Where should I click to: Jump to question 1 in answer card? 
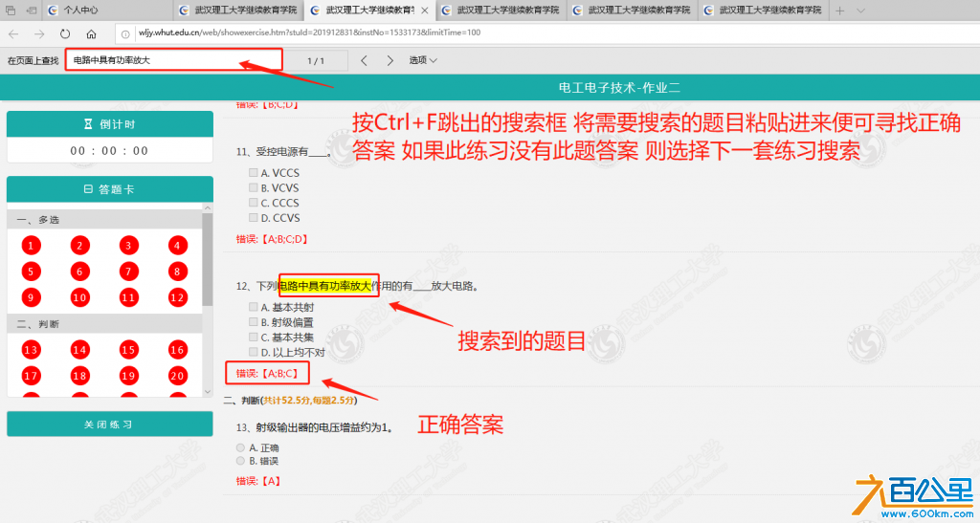pyautogui.click(x=31, y=246)
